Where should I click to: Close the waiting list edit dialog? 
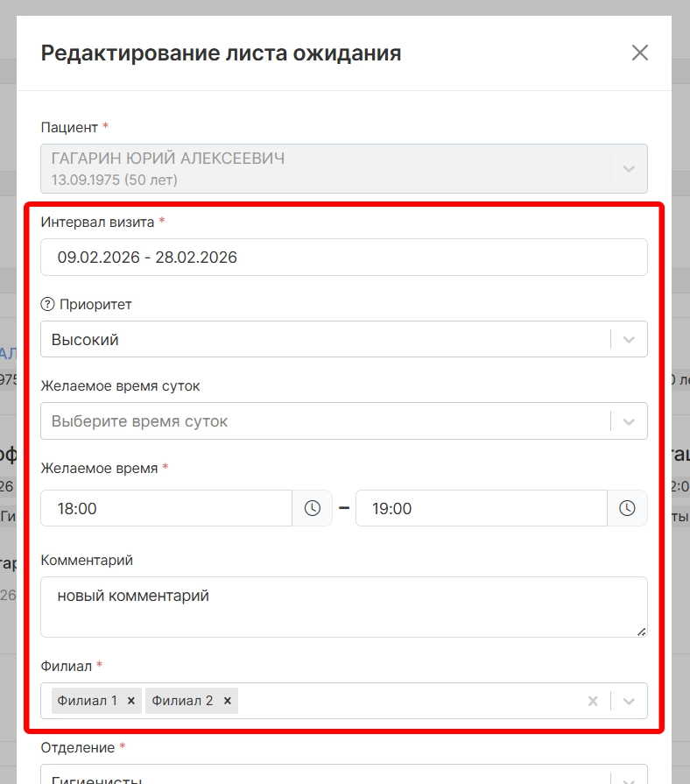(640, 53)
